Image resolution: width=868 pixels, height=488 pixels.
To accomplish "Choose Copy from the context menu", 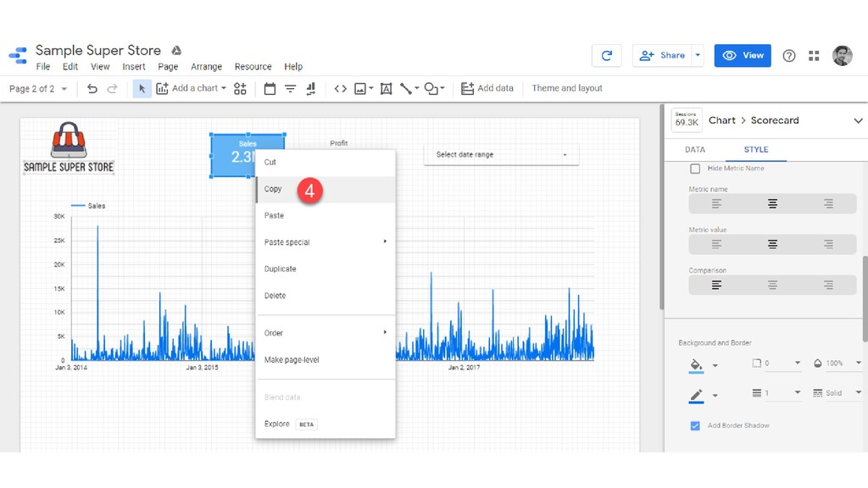I will [273, 189].
